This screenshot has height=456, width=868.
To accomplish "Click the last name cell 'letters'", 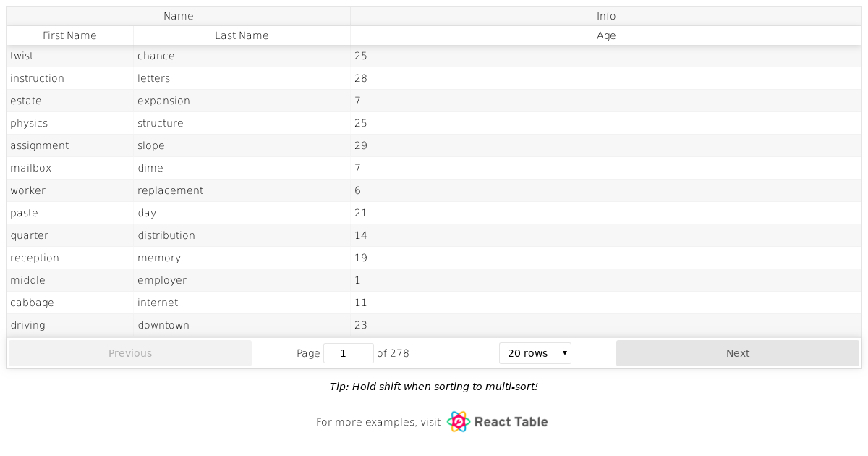I will point(154,78).
